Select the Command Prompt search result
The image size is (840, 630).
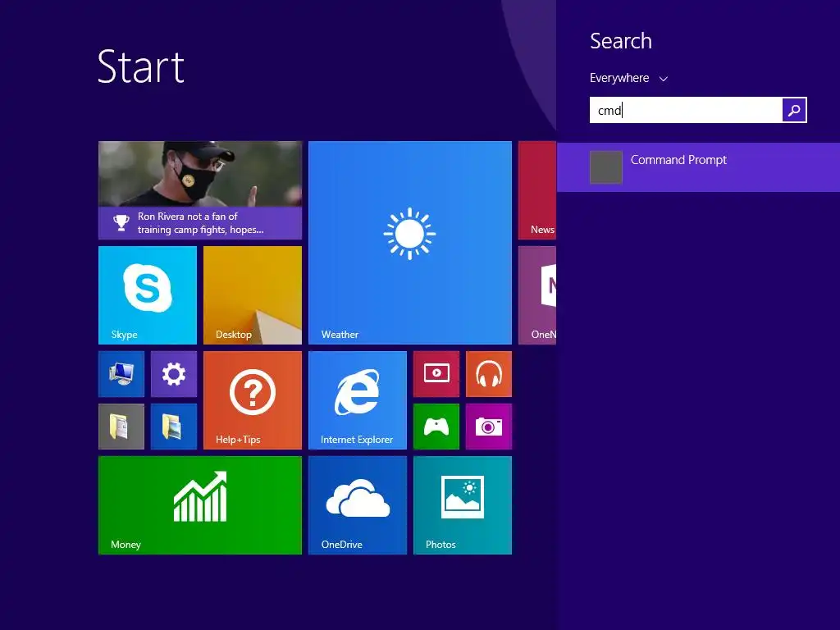[x=698, y=167]
